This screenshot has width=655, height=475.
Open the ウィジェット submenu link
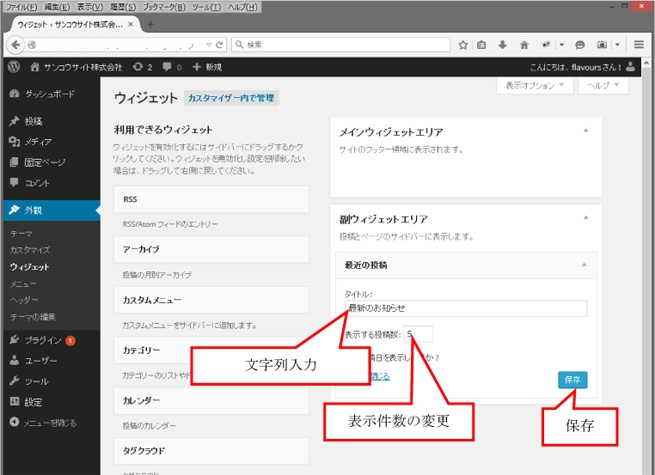30,267
